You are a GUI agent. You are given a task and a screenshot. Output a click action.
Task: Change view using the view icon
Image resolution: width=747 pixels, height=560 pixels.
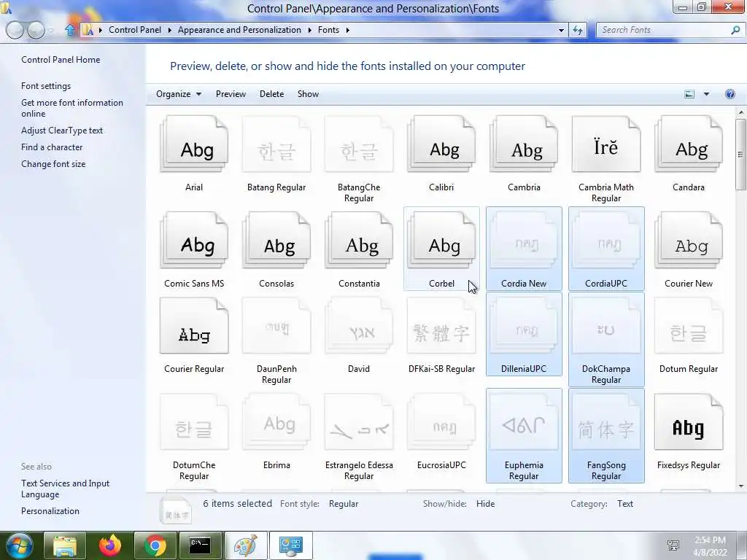click(689, 94)
